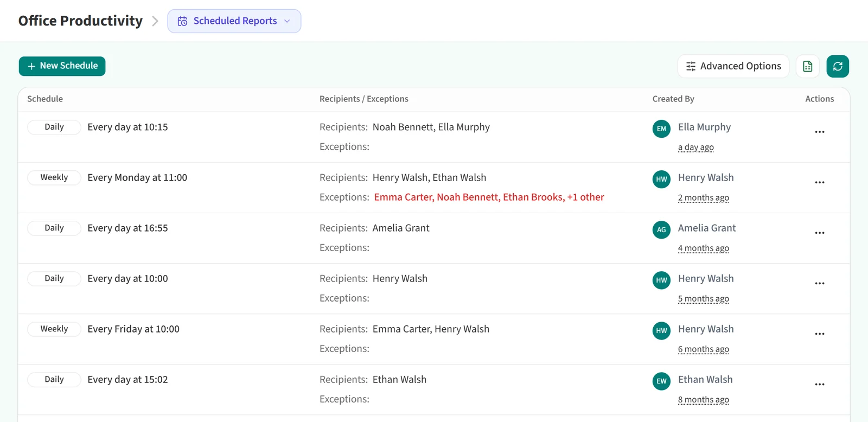Click the HW avatar beside 6 months ago

pos(661,330)
